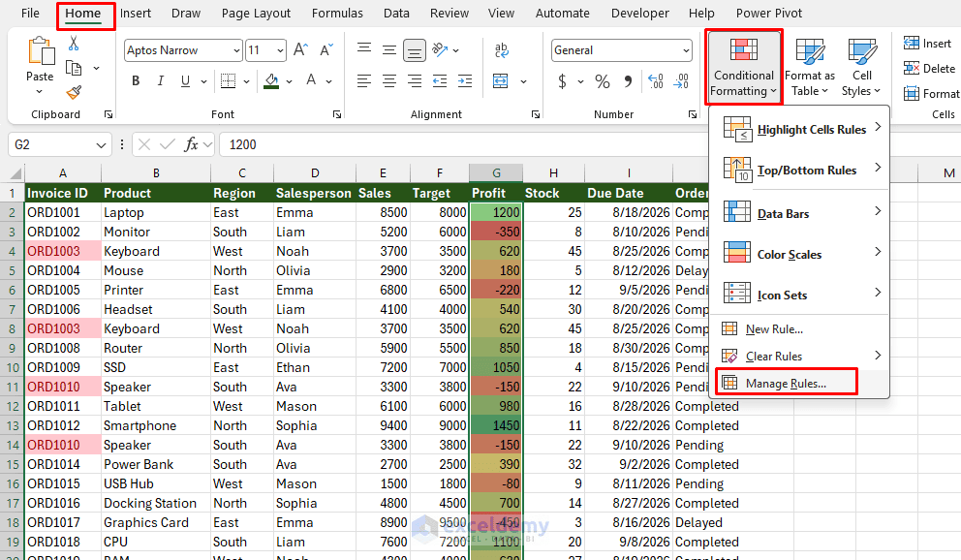Viewport: 961px width, 560px height.
Task: Open the Home ribbon tab
Action: [x=82, y=14]
